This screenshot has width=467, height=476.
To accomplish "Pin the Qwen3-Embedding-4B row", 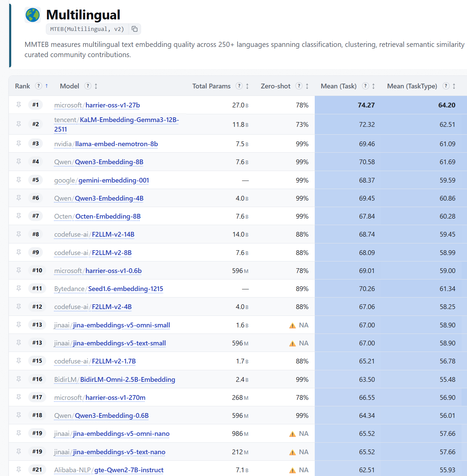I will 19,198.
